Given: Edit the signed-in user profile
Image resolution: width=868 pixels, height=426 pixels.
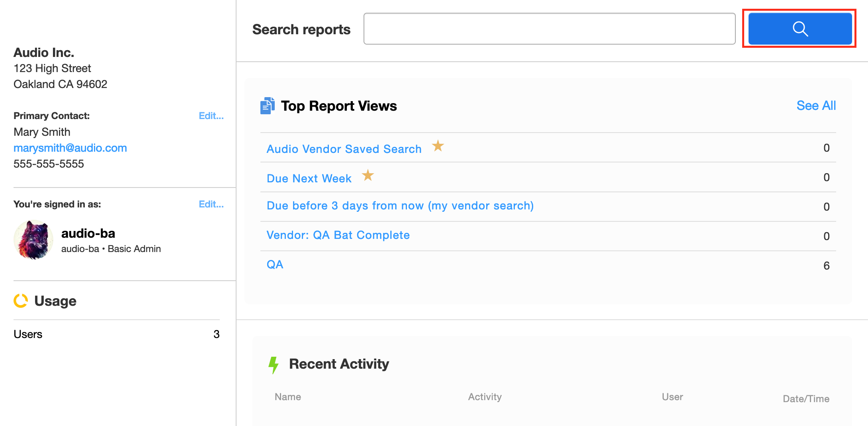Looking at the screenshot, I should [x=211, y=204].
